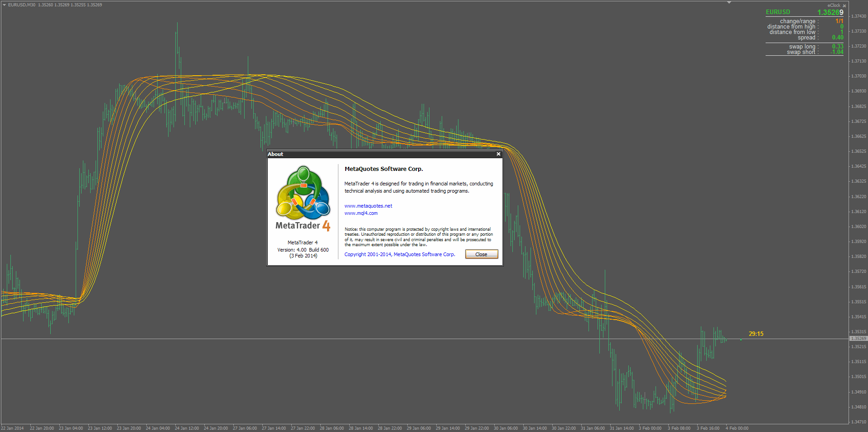The width and height of the screenshot is (868, 432).
Task: Click the large green 1.35269 price display
Action: click(830, 13)
